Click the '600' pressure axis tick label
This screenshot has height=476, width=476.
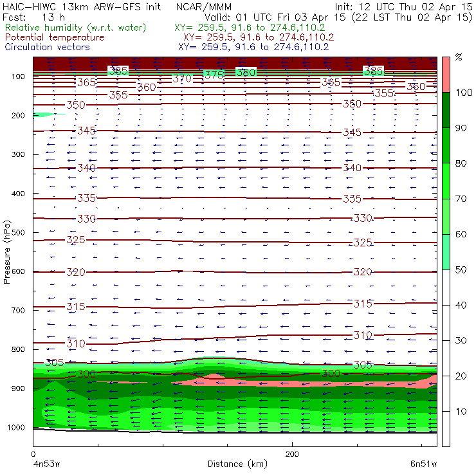18,271
